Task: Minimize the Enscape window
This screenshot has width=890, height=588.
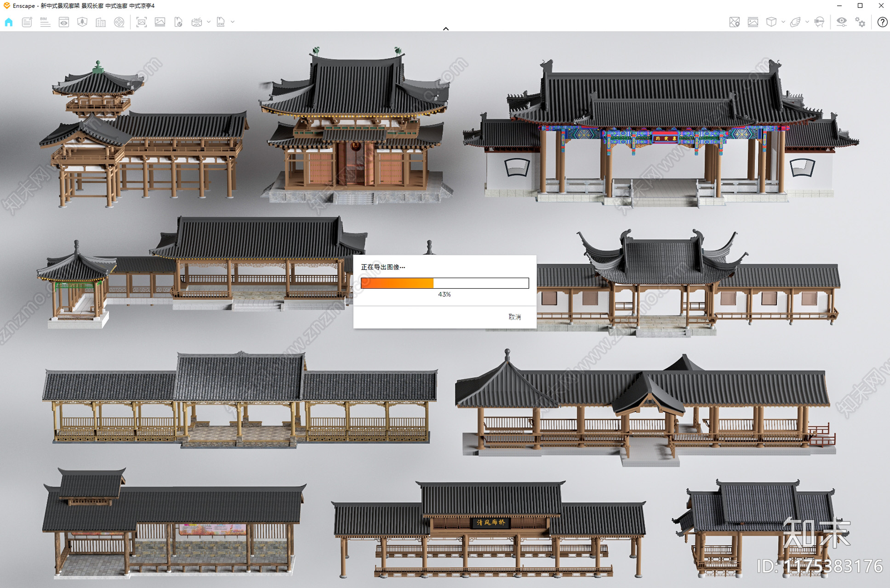Action: (x=839, y=6)
